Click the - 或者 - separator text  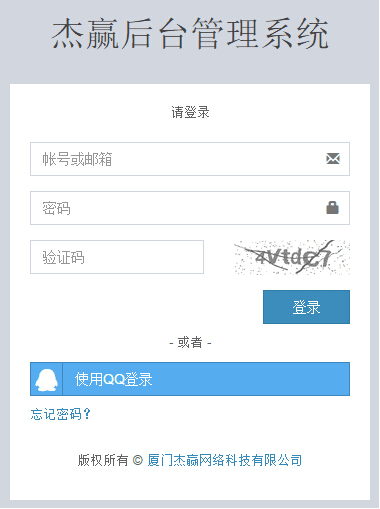[190, 342]
